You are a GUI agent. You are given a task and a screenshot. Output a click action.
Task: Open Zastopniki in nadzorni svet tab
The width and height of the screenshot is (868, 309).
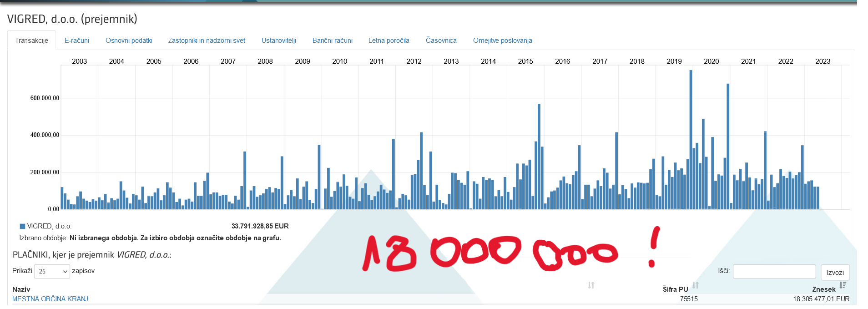pyautogui.click(x=207, y=41)
